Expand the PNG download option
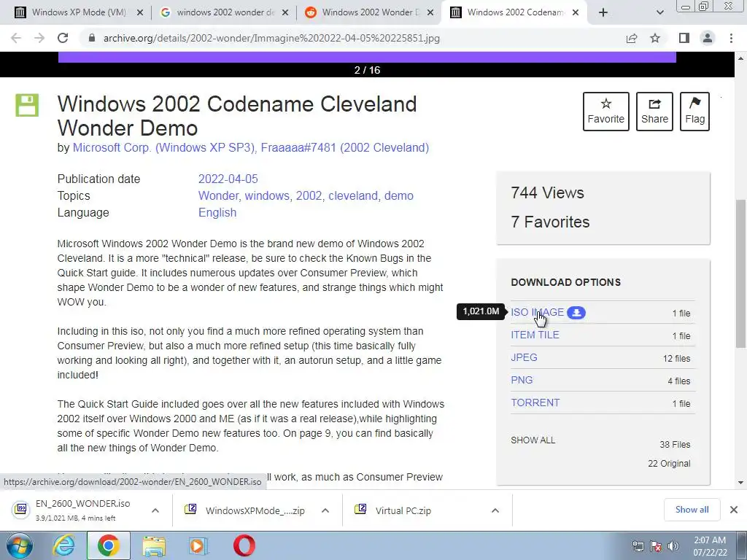This screenshot has width=747, height=560. click(x=522, y=380)
